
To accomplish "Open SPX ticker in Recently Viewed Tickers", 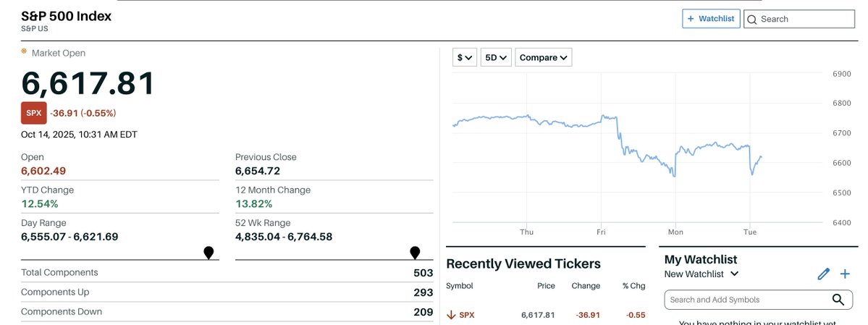I will click(467, 315).
